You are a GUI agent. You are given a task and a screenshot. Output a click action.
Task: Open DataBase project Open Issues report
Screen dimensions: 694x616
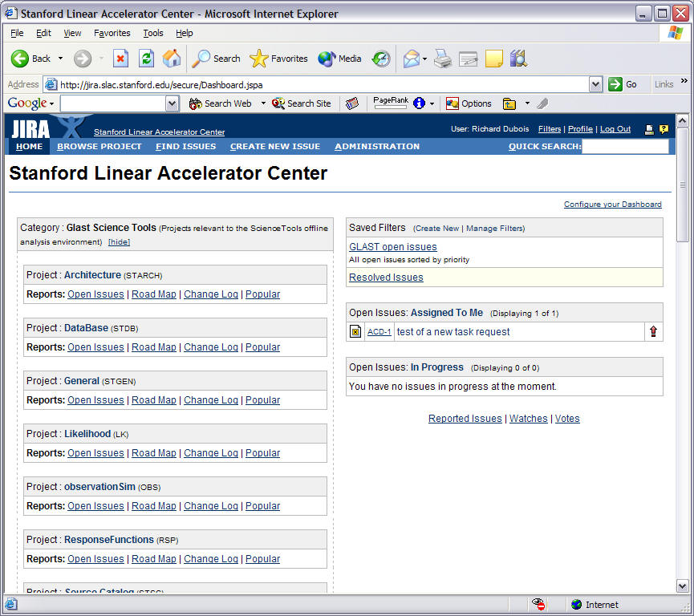coord(95,347)
